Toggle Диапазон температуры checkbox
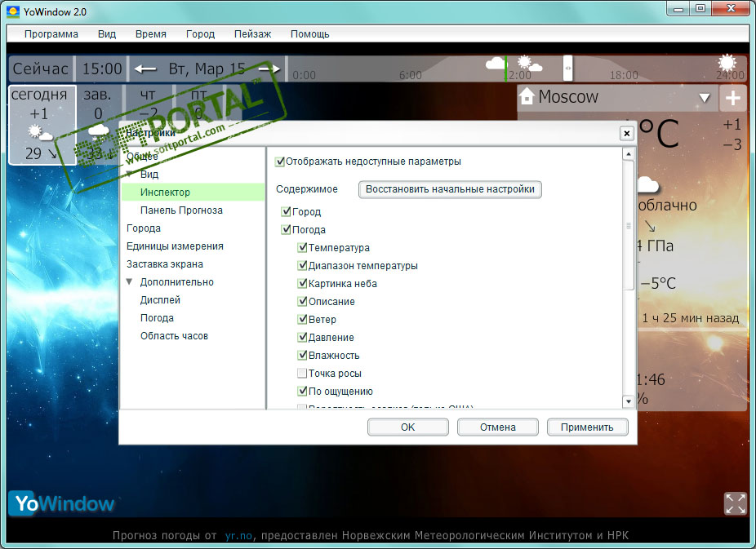The width and height of the screenshot is (756, 549). point(302,265)
